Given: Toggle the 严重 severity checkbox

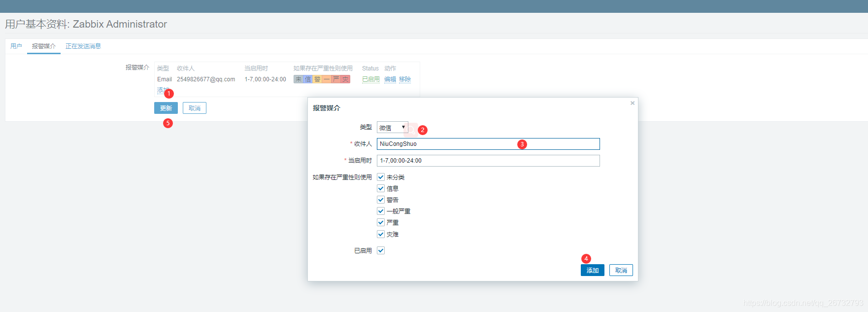Looking at the screenshot, I should coord(381,222).
